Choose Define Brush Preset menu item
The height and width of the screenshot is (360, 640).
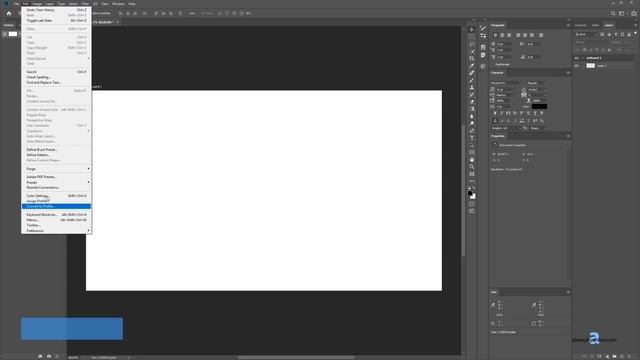point(56,150)
